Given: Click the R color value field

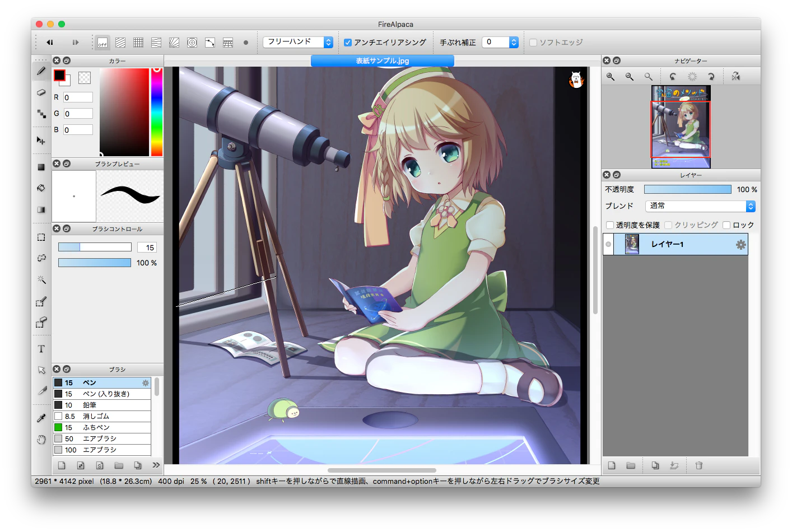Looking at the screenshot, I should (x=78, y=97).
